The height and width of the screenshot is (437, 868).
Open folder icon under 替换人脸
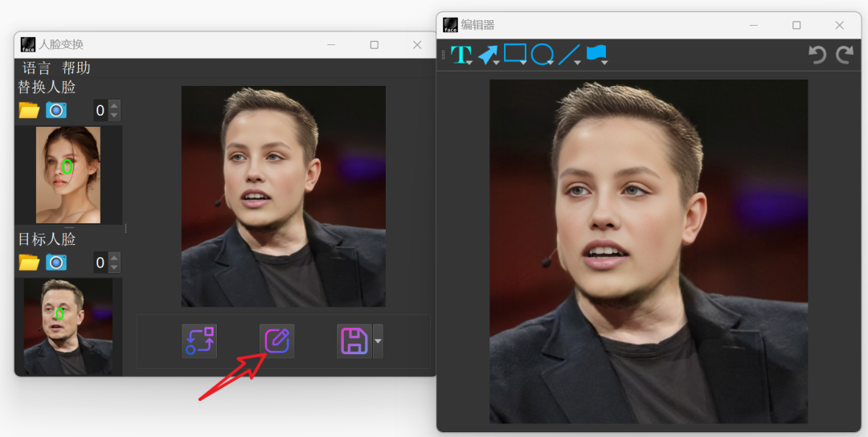click(29, 110)
